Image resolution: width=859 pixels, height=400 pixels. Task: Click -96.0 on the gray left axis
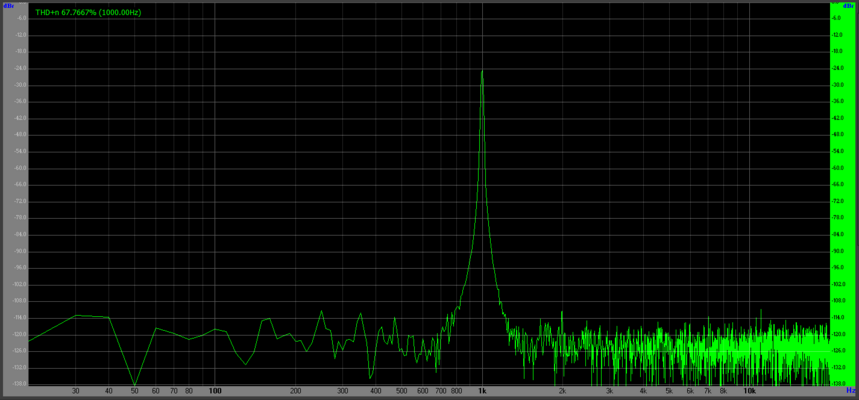(x=21, y=268)
